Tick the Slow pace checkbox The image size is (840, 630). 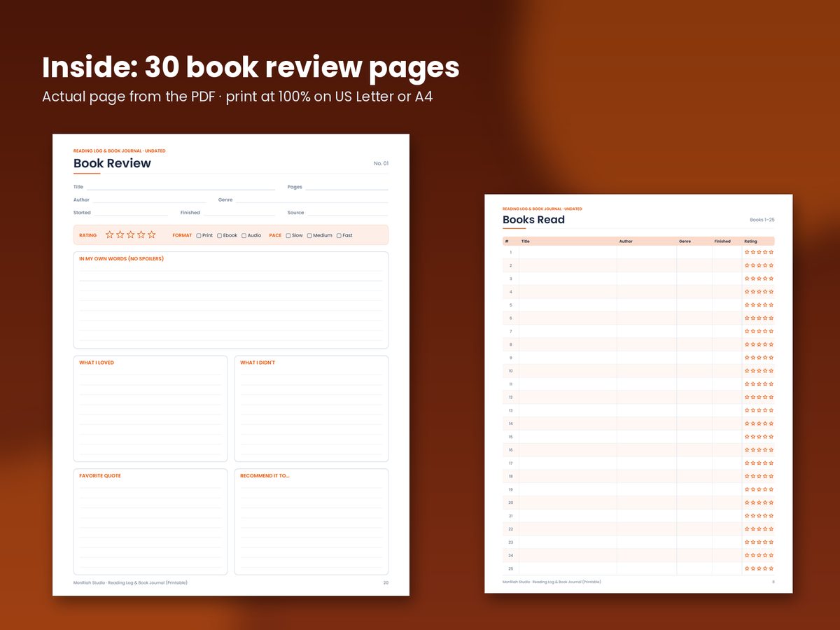288,236
